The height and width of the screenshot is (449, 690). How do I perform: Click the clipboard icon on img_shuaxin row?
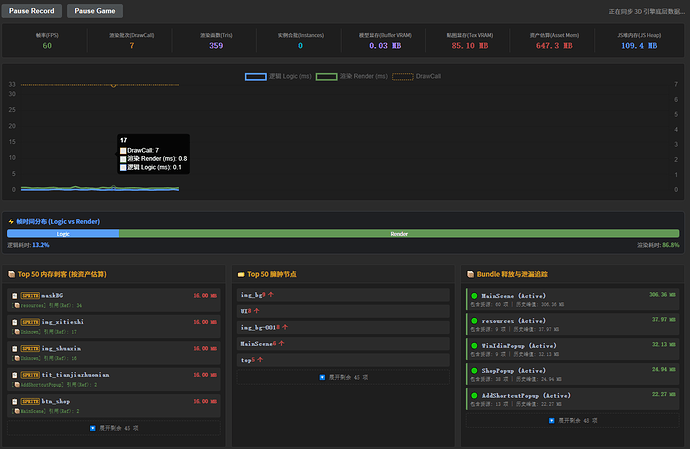pos(15,349)
